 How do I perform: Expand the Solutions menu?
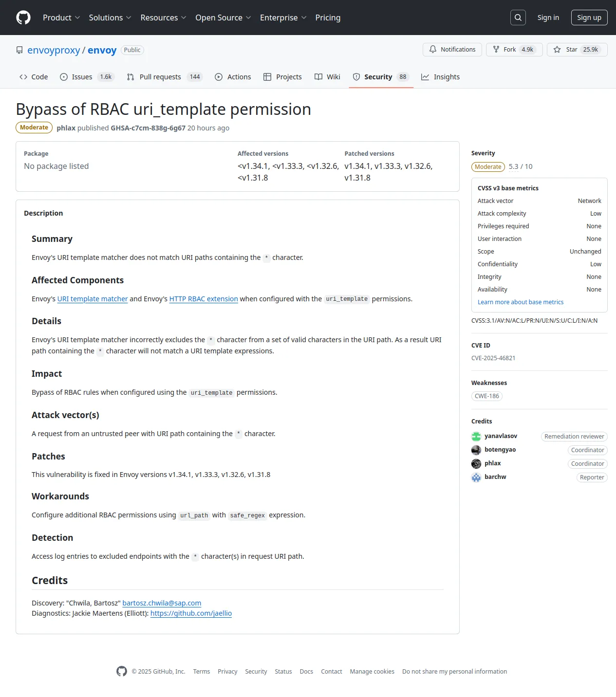[x=110, y=18]
